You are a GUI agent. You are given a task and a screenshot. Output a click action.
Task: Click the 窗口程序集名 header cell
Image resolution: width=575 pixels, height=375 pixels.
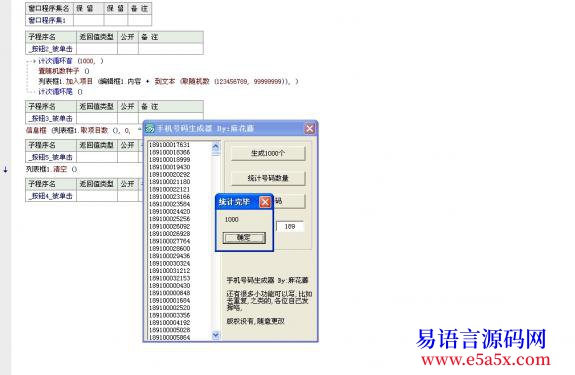(x=49, y=8)
